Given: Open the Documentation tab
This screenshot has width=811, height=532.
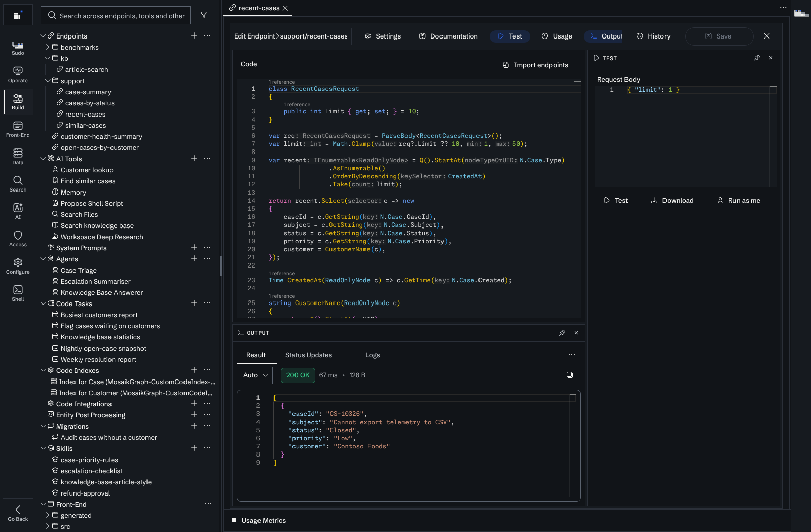Looking at the screenshot, I should click(x=449, y=36).
